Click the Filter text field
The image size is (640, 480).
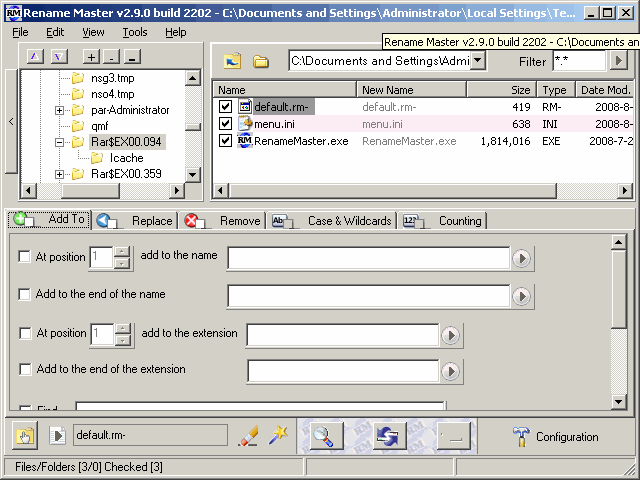coord(579,61)
